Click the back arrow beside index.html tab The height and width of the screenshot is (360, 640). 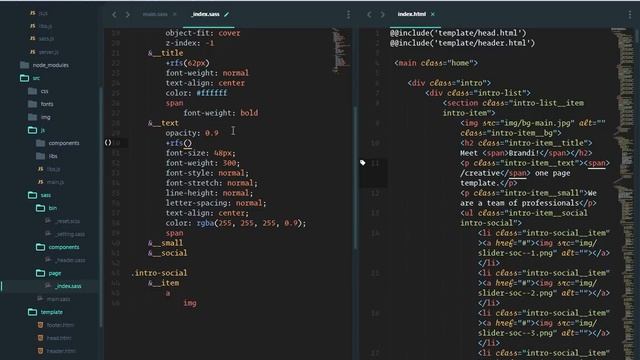tap(369, 14)
